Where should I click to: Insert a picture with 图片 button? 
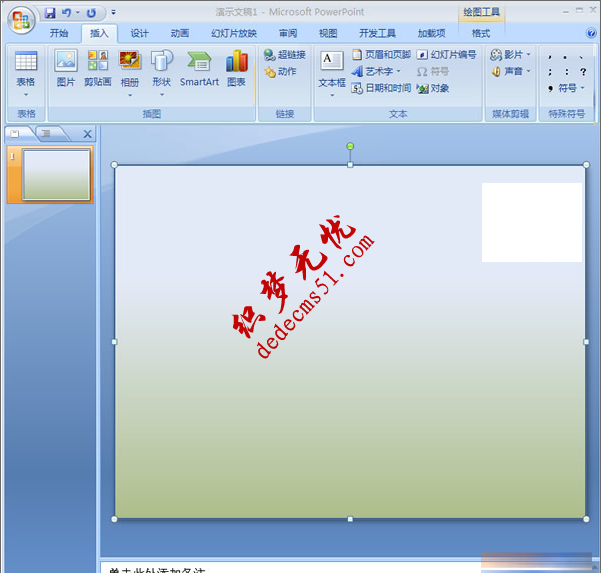66,68
